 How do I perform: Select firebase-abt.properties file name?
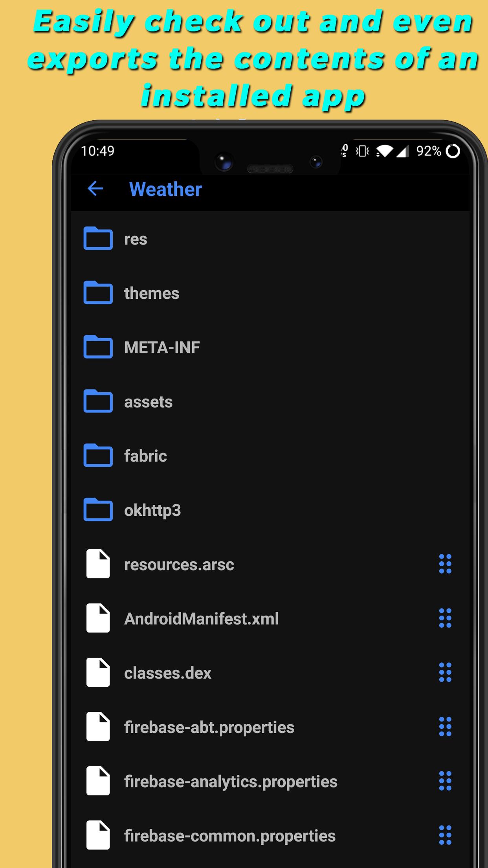209,727
